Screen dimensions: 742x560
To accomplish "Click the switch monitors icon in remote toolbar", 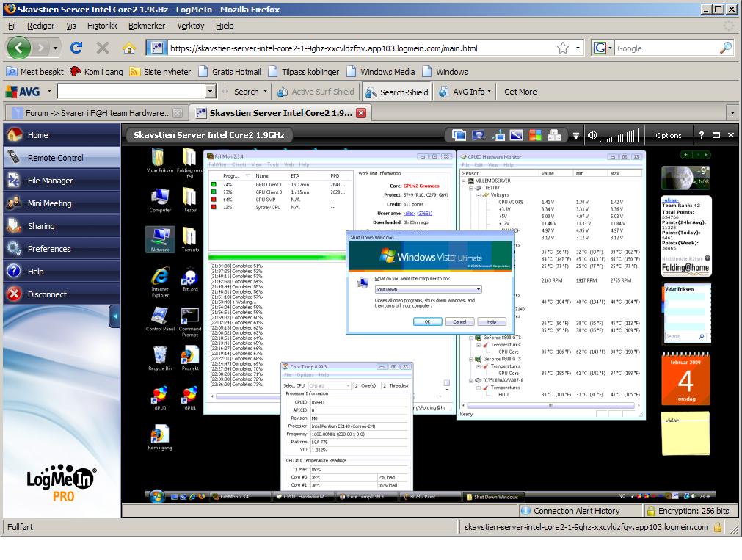I will pos(459,135).
